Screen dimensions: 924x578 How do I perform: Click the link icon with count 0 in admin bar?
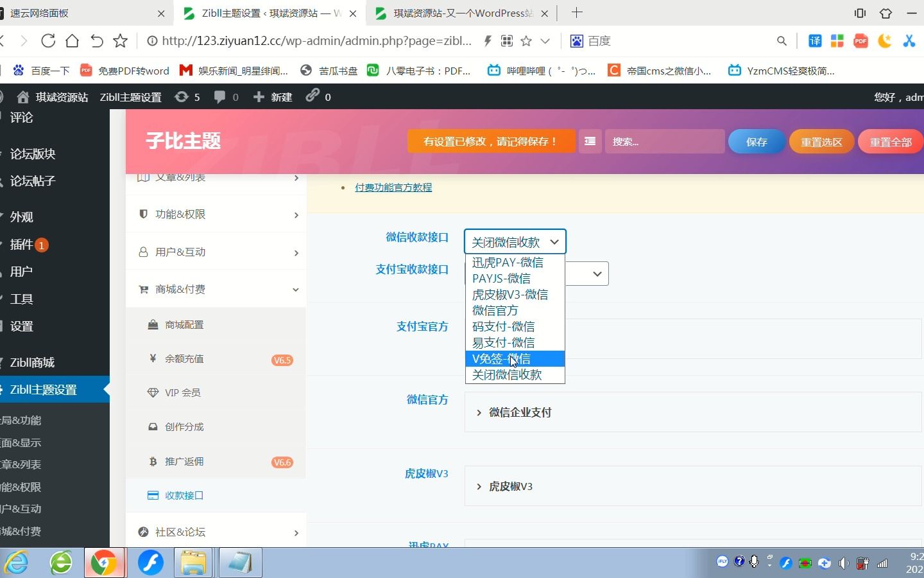pyautogui.click(x=318, y=97)
